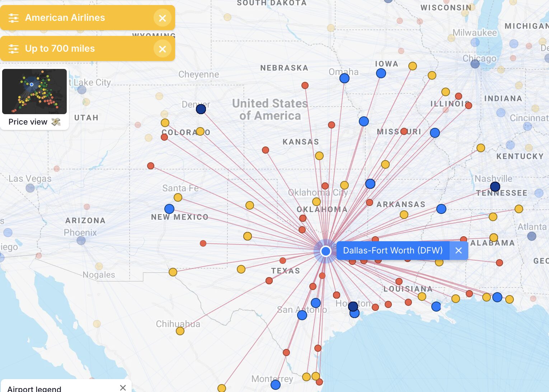
Task: Remove the American Airlines filter
Action: point(163,18)
